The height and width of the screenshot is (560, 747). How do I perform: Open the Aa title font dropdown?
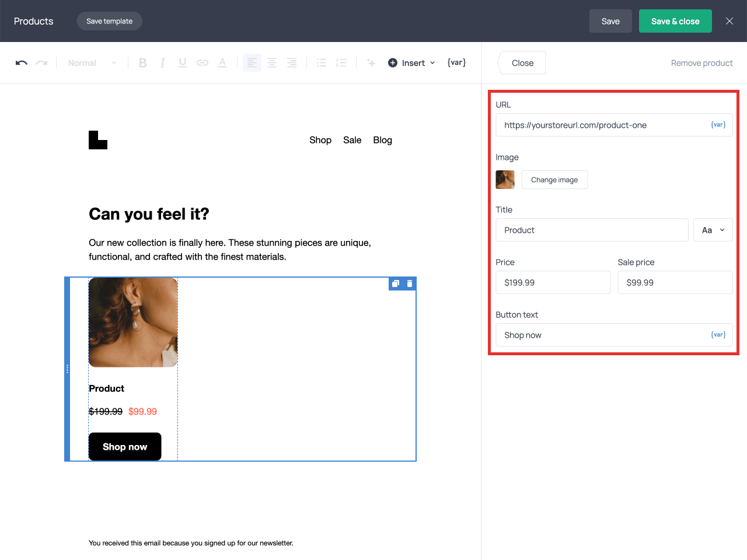point(713,230)
